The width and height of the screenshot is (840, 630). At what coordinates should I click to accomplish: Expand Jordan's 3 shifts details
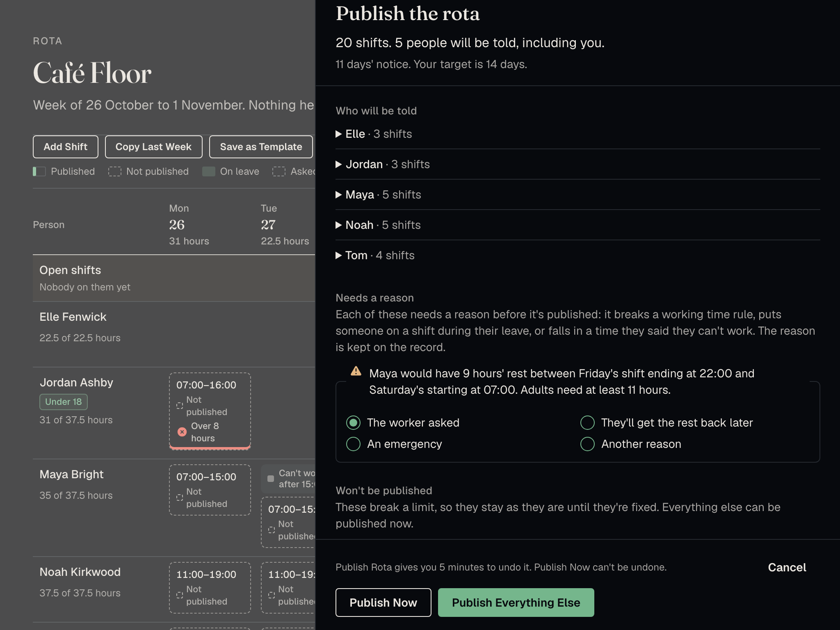pos(577,164)
